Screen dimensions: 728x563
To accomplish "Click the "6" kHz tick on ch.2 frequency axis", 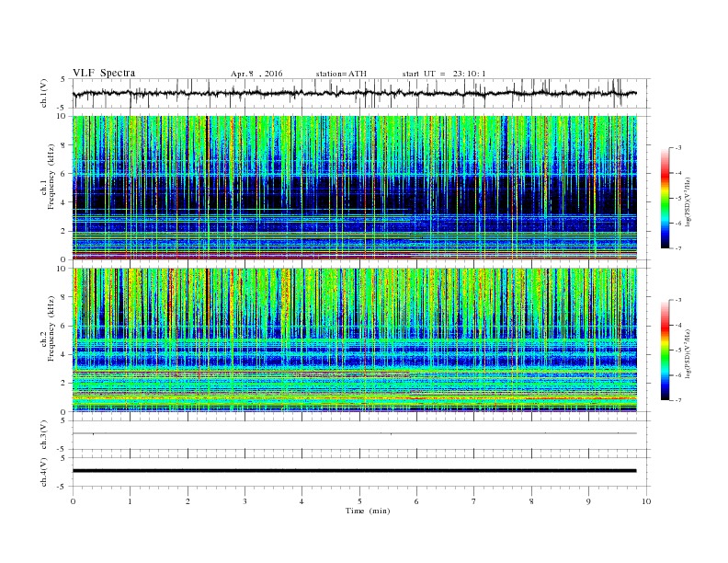I will 64,326.
